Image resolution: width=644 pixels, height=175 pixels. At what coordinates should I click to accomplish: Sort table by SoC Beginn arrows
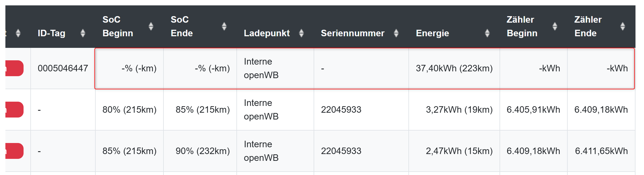pos(151,26)
